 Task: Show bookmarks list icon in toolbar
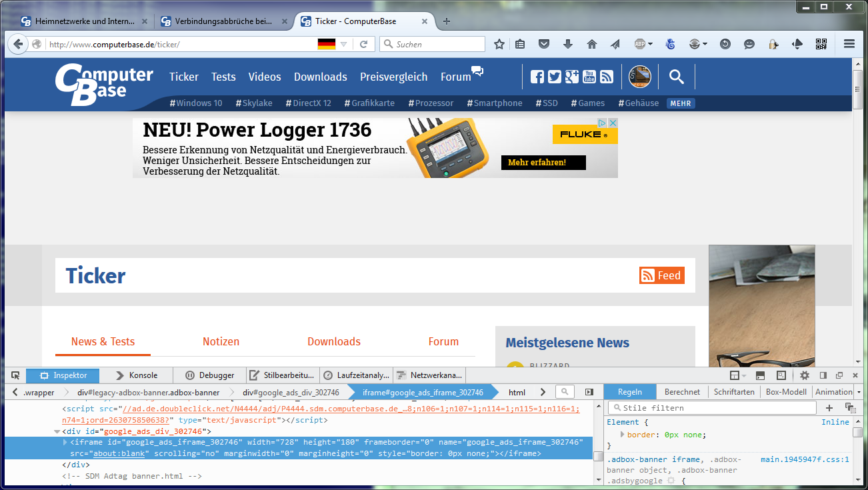[x=521, y=45]
